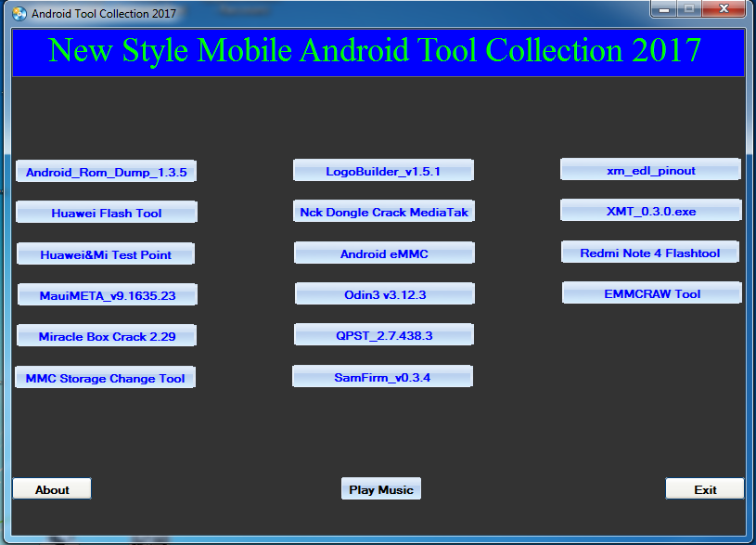This screenshot has width=756, height=545.
Task: Launch SamFirm_v0.3.4
Action: pos(382,377)
